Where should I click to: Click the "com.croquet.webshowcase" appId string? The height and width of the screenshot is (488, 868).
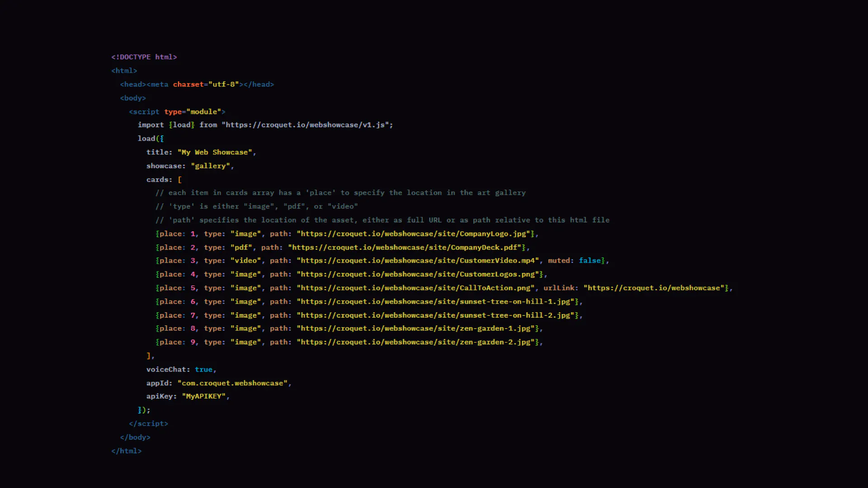point(232,383)
